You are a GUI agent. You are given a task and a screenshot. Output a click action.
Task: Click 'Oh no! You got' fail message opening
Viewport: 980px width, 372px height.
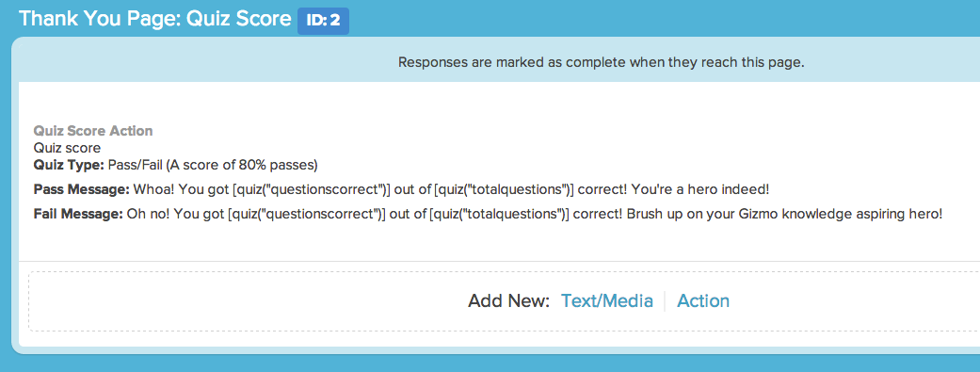click(176, 215)
